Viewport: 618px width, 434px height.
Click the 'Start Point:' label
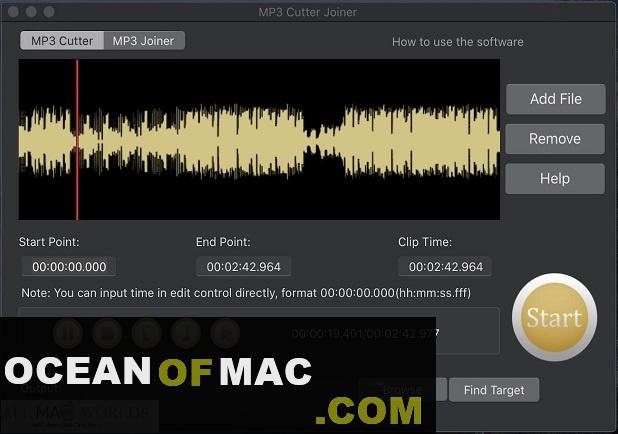tap(49, 242)
